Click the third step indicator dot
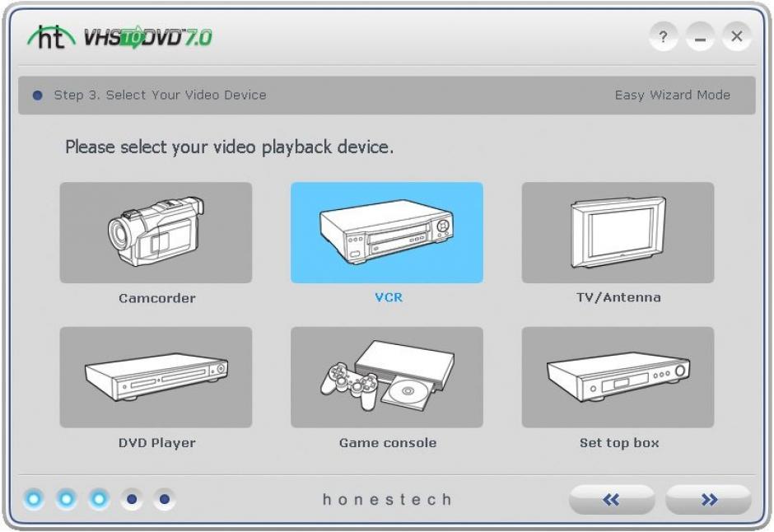774x532 pixels. point(99,499)
